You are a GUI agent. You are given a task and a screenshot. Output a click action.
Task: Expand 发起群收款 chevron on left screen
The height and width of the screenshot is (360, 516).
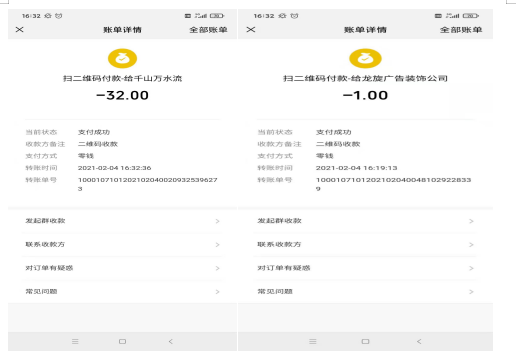coord(217,221)
